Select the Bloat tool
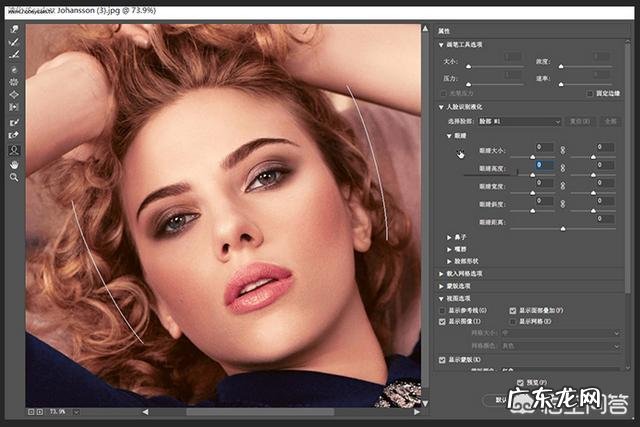 15,94
